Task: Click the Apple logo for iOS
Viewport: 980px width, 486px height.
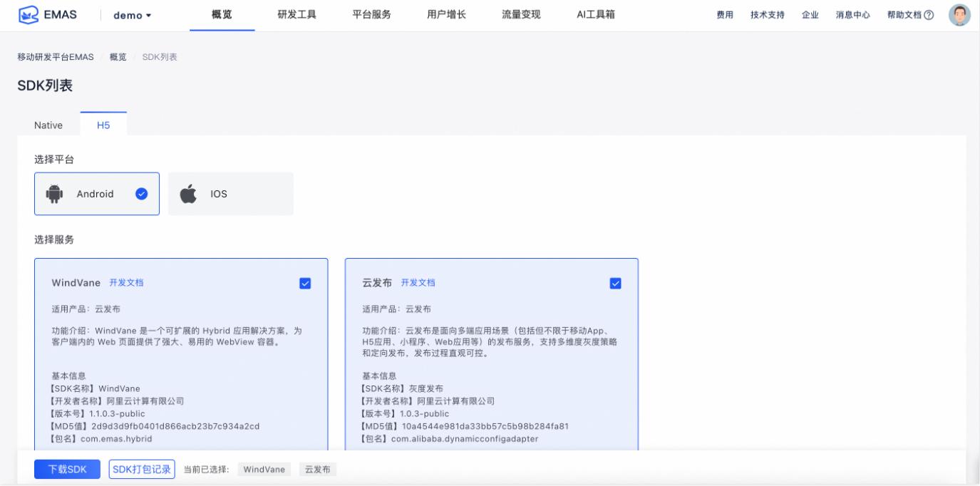Action: click(x=188, y=194)
